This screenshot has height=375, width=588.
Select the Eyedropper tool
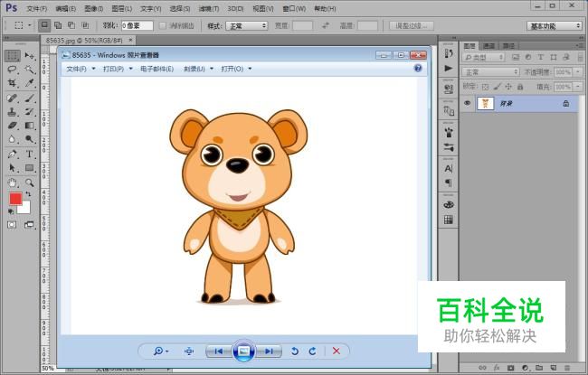29,83
